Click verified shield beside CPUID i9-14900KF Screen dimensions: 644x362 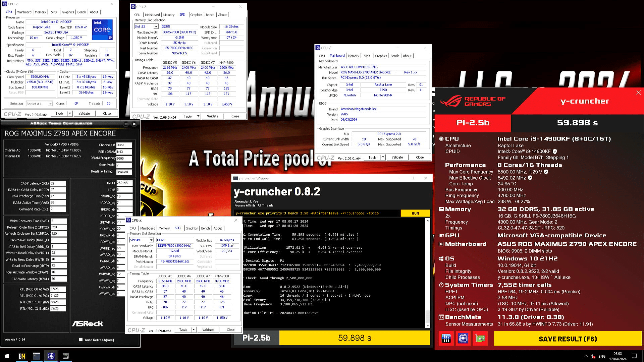tap(555, 152)
